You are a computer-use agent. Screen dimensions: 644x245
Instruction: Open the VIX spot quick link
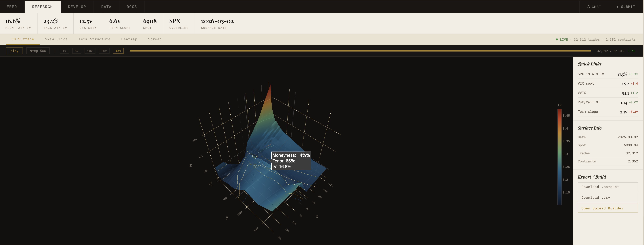click(x=608, y=83)
